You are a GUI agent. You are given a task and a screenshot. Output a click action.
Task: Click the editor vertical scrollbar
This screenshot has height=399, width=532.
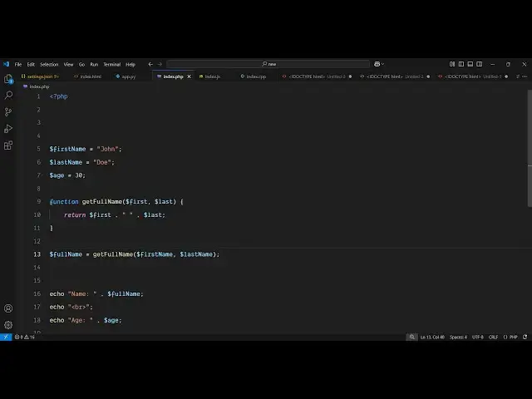530,148
